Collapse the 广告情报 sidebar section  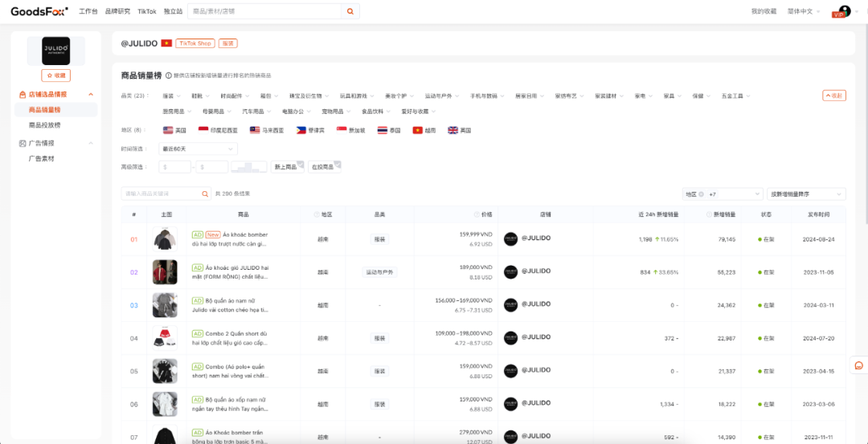tap(91, 143)
